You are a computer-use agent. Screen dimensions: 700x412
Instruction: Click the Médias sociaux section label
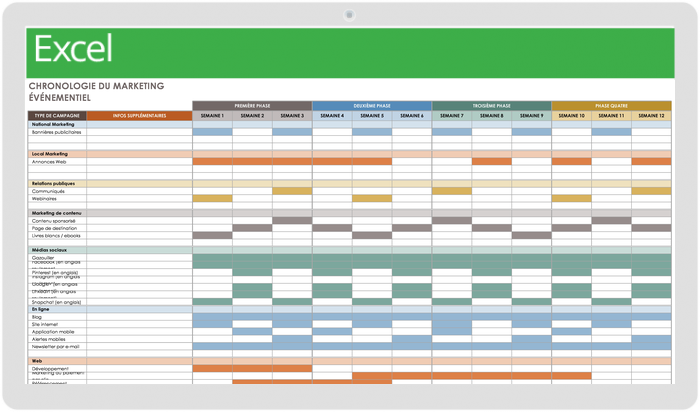tap(48, 250)
